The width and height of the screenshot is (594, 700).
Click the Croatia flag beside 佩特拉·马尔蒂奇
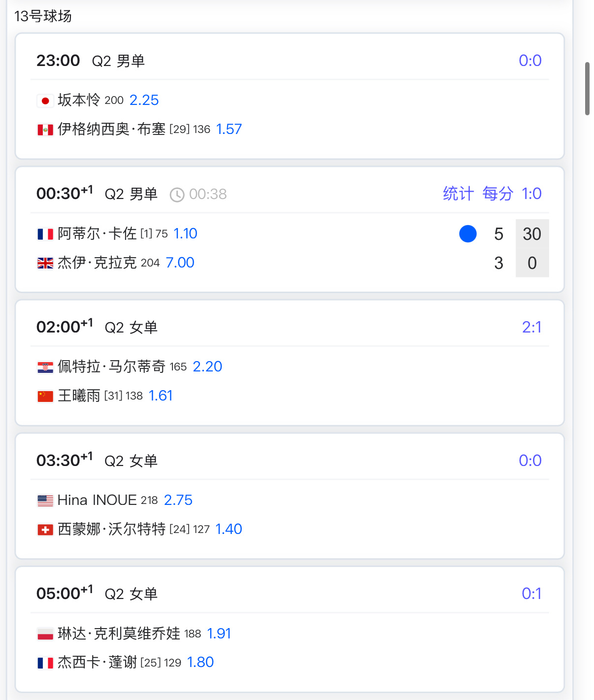click(x=45, y=367)
